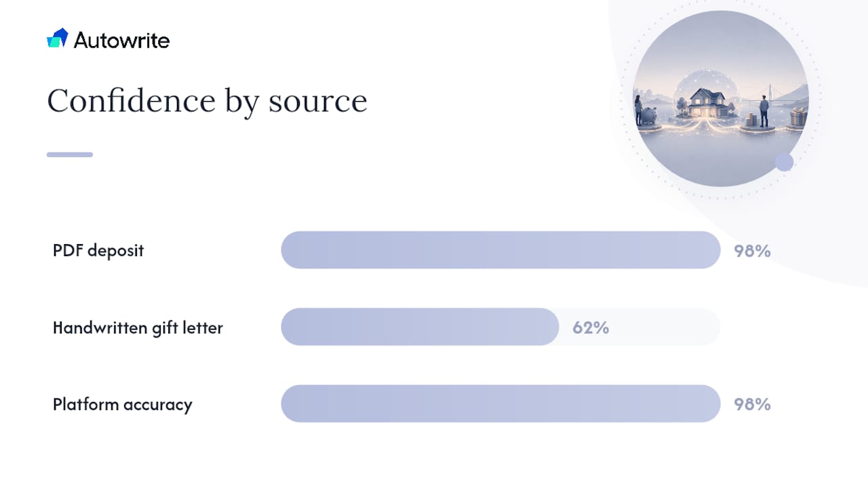Click the house in the illustration
The height and width of the screenshot is (488, 868).
pos(709,104)
